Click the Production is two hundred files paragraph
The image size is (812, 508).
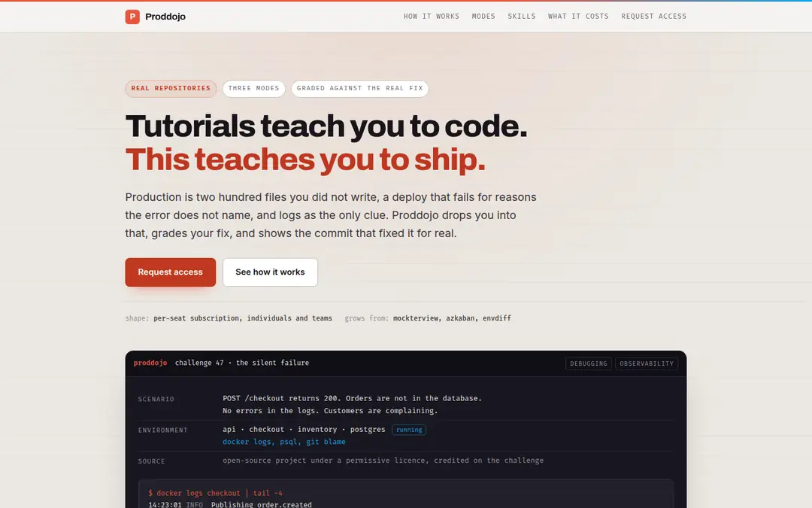point(331,215)
